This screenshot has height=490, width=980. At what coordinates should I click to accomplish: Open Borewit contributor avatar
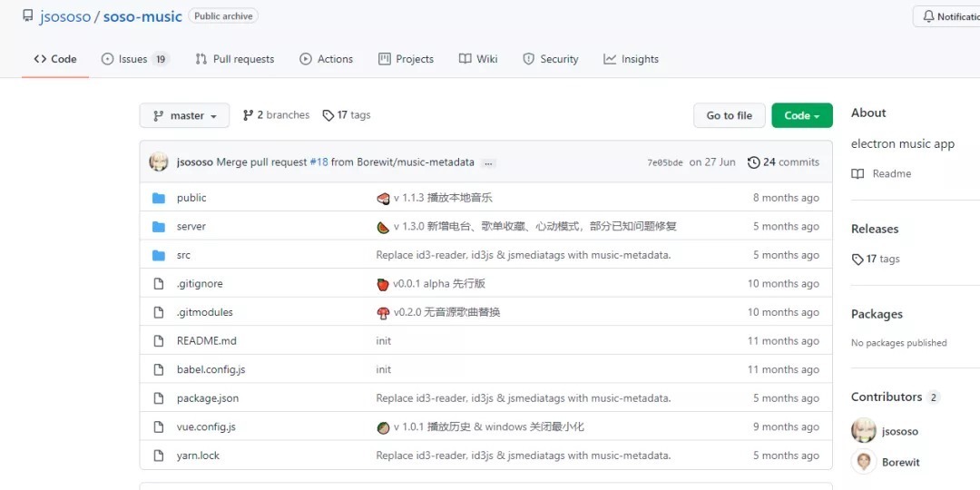pos(864,462)
